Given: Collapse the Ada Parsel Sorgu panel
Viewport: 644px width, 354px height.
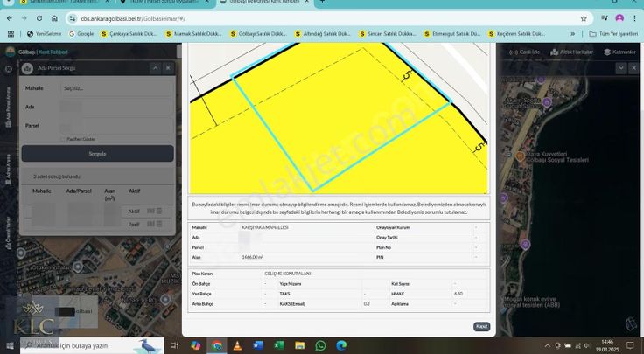Looking at the screenshot, I should tap(155, 68).
